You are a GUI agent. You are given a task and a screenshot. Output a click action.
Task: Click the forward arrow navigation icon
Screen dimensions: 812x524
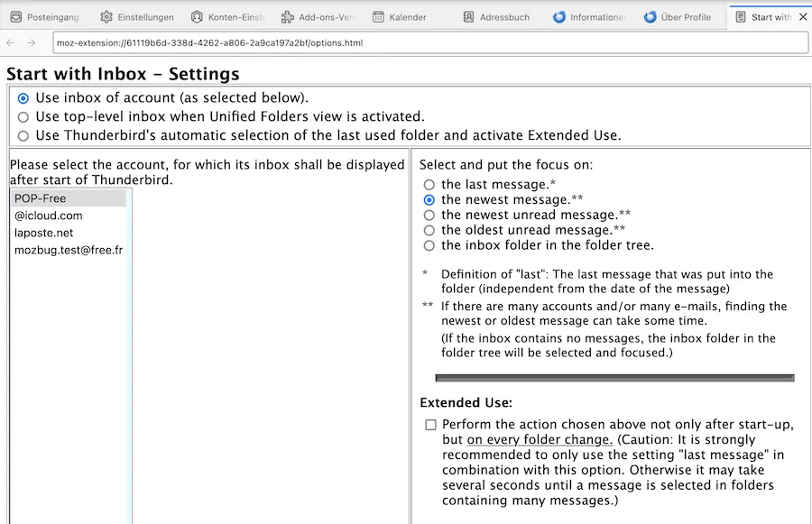click(31, 43)
